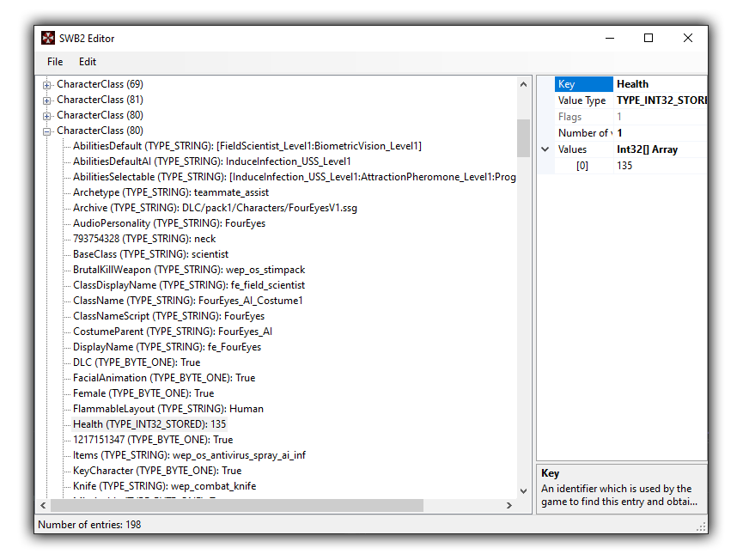Expand the CharacterClass (81) node

(46, 100)
